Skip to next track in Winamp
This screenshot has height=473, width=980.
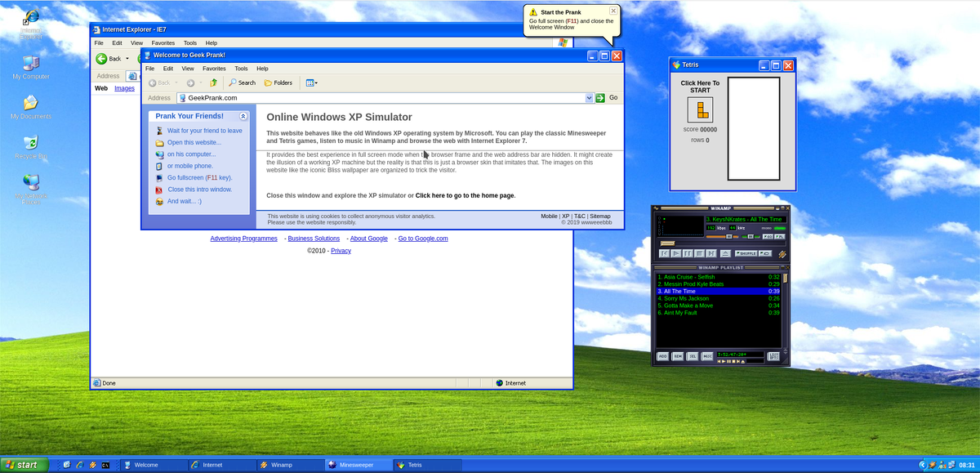710,254
